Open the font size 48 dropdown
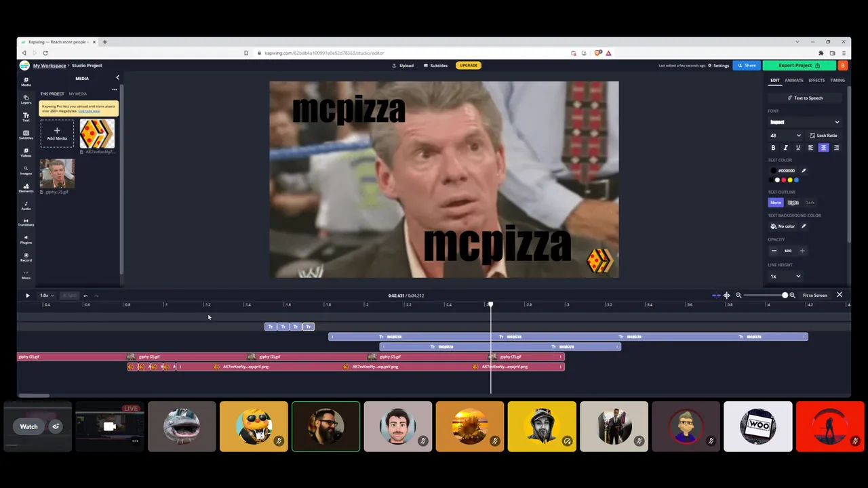Image resolution: width=868 pixels, height=488 pixels. (x=785, y=136)
